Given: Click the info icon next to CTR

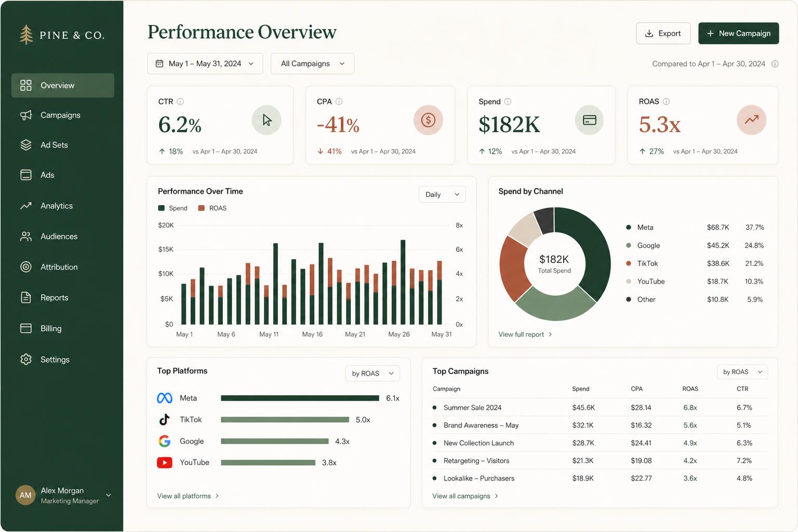Looking at the screenshot, I should click(180, 102).
